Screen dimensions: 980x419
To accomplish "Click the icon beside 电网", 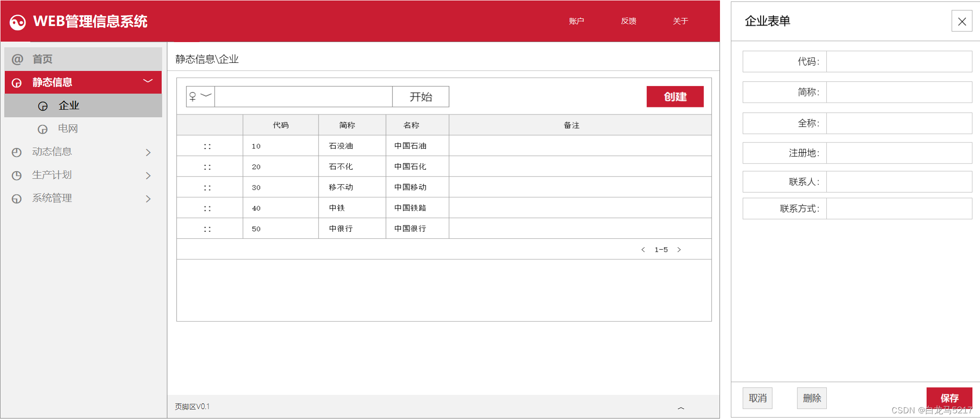I will tap(43, 129).
